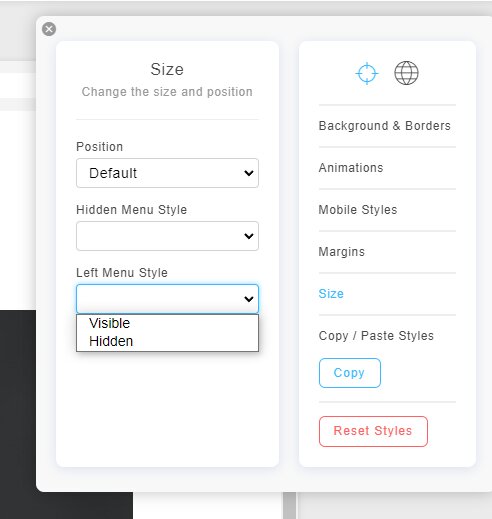Open the Position dropdown showing Default
Image resolution: width=492 pixels, height=519 pixels.
coord(167,173)
